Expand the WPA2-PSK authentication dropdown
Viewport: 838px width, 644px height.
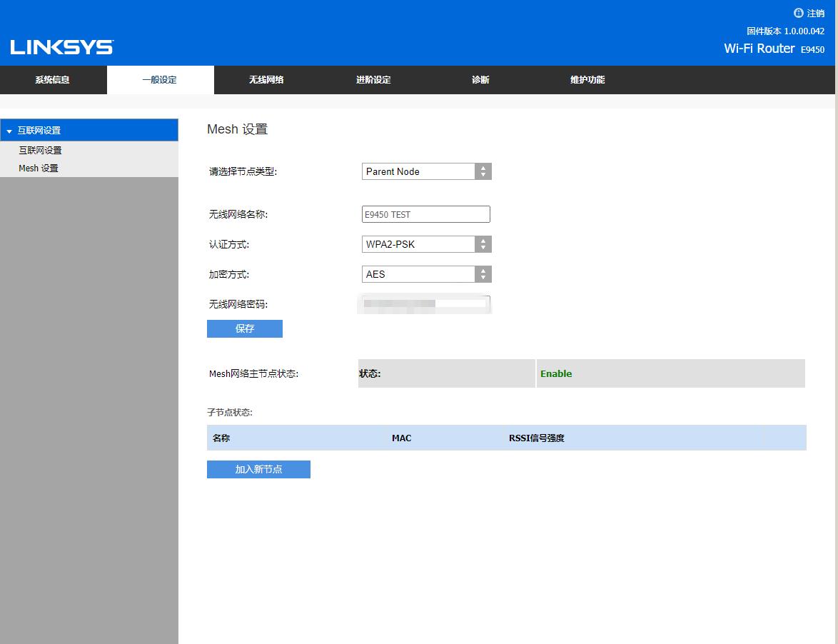pos(426,244)
